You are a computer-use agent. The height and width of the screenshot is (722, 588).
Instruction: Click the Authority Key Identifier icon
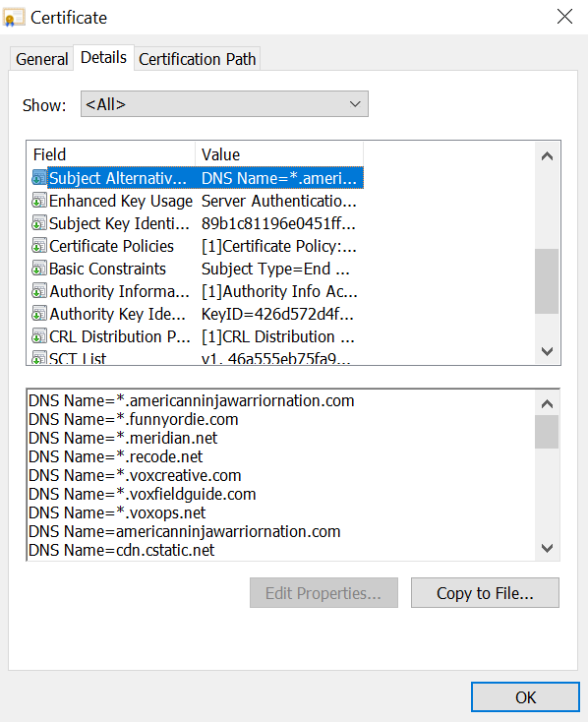tap(39, 314)
